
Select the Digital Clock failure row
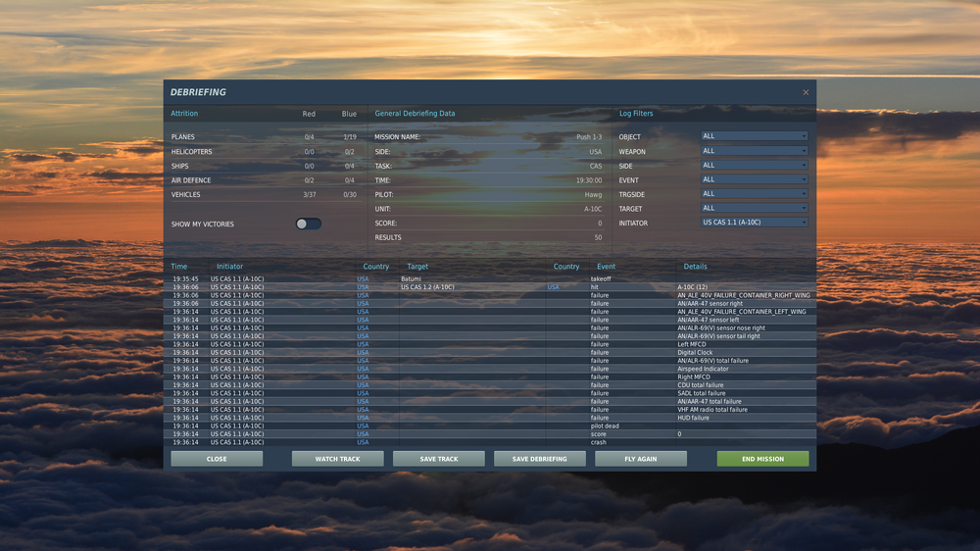(491, 352)
